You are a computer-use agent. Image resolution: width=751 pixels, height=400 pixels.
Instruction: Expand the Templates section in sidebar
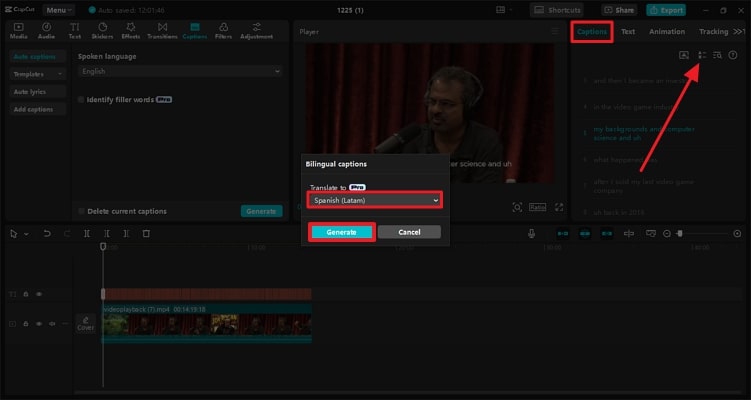click(x=37, y=74)
